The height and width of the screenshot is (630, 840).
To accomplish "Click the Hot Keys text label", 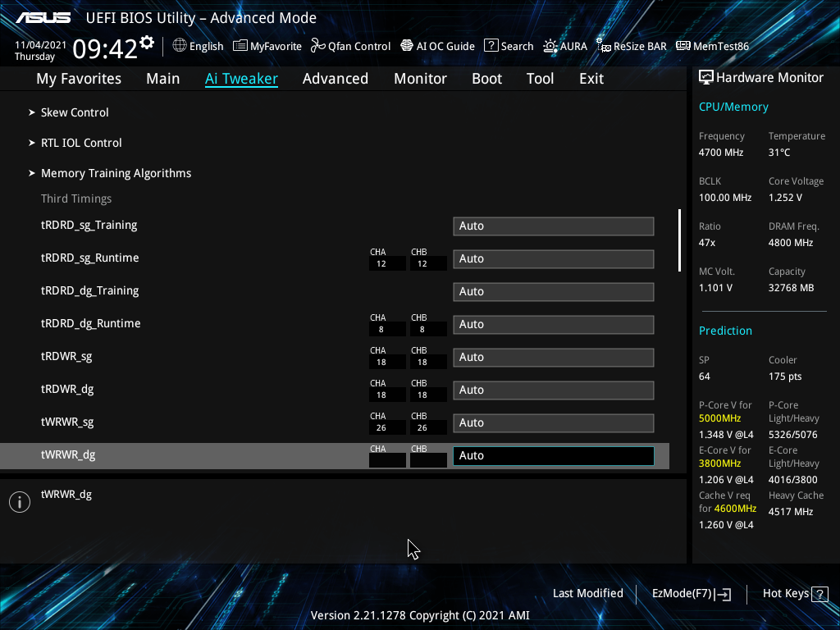I will coord(785,594).
